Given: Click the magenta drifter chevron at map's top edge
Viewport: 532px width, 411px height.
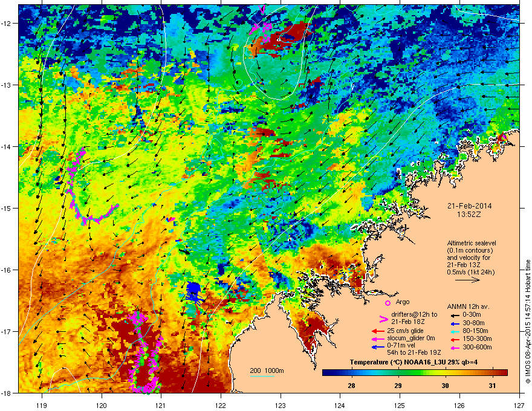Looking at the screenshot, I should pos(262,9).
